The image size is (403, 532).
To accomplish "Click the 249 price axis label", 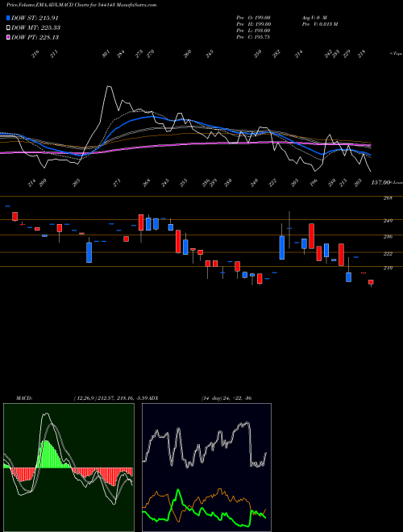I will point(388,221).
